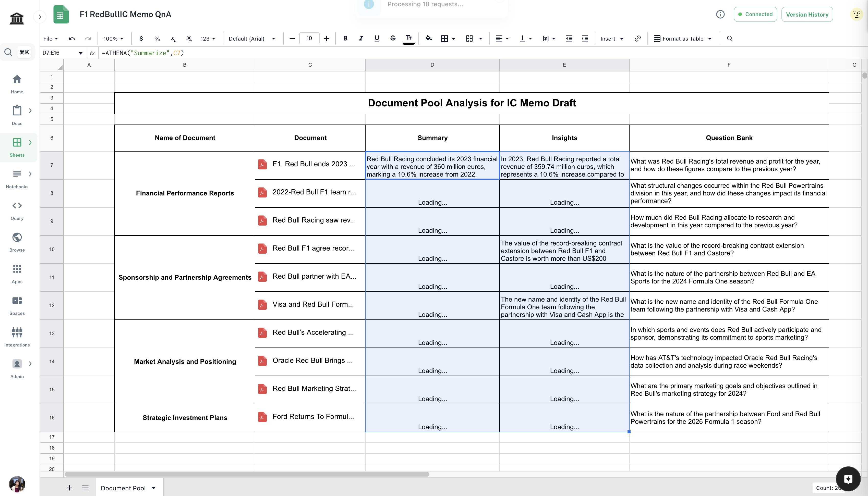This screenshot has width=868, height=496.
Task: Click the search magnifier in toolbar
Action: tap(730, 39)
